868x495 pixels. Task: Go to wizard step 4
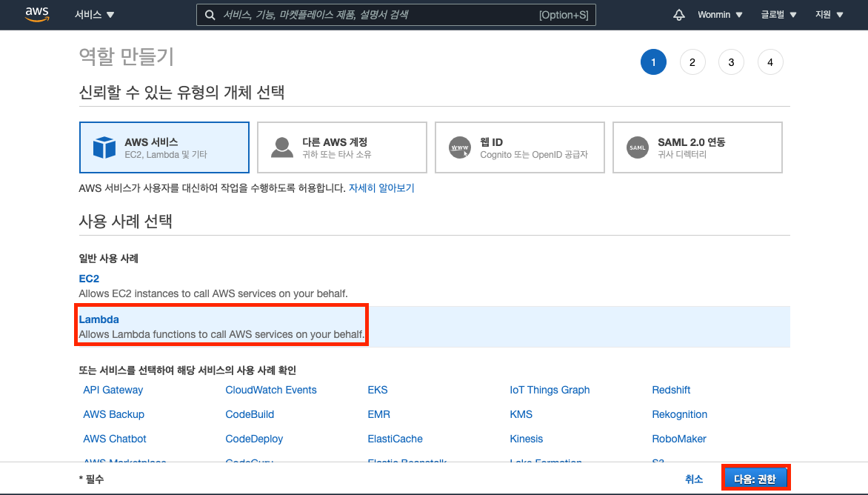[x=770, y=62]
